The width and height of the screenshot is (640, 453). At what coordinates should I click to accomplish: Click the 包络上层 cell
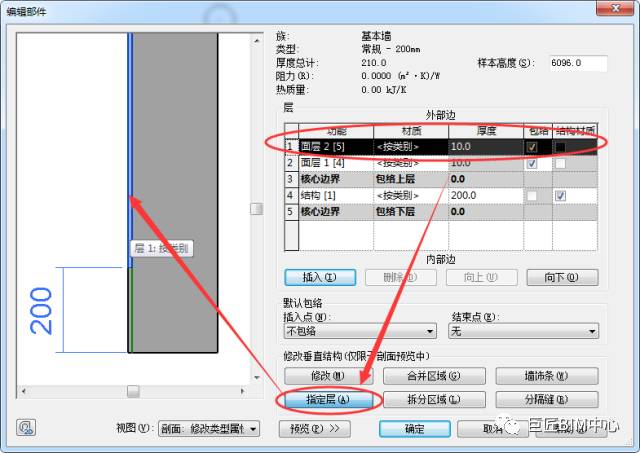click(411, 179)
